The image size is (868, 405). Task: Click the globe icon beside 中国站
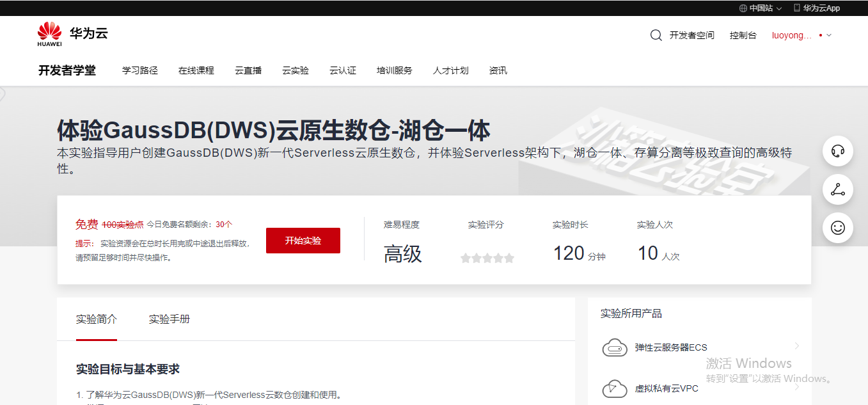coord(743,8)
